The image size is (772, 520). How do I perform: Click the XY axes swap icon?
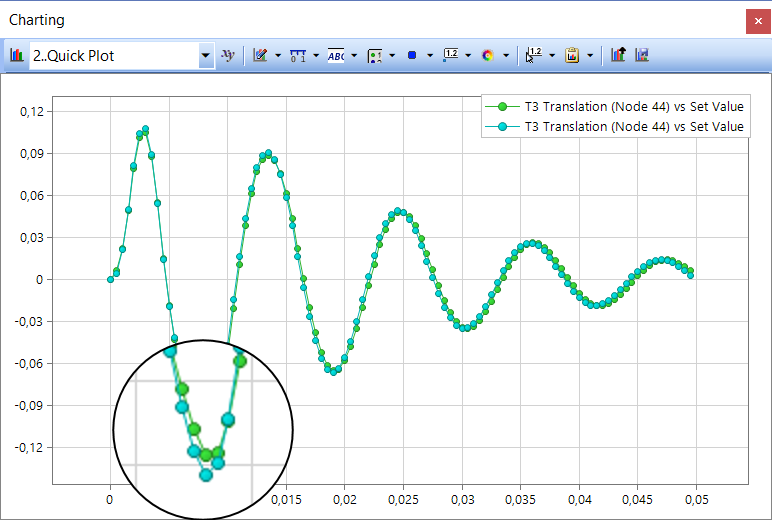tap(227, 55)
